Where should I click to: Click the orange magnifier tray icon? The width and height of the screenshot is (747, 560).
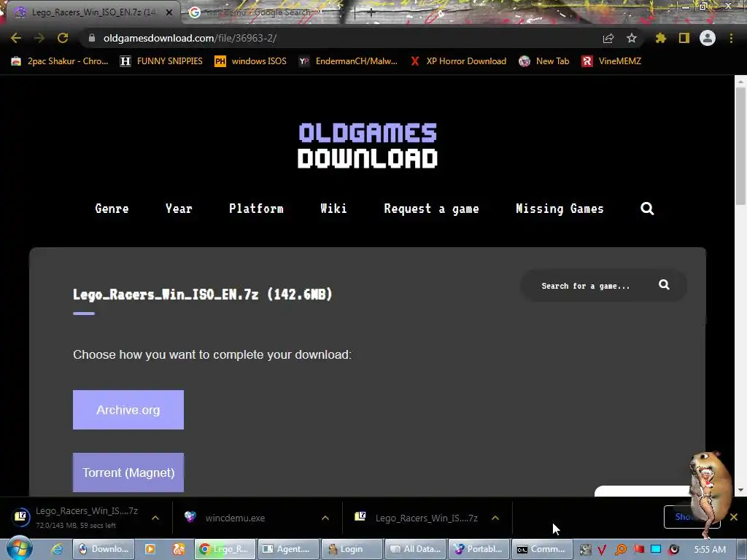click(x=621, y=550)
